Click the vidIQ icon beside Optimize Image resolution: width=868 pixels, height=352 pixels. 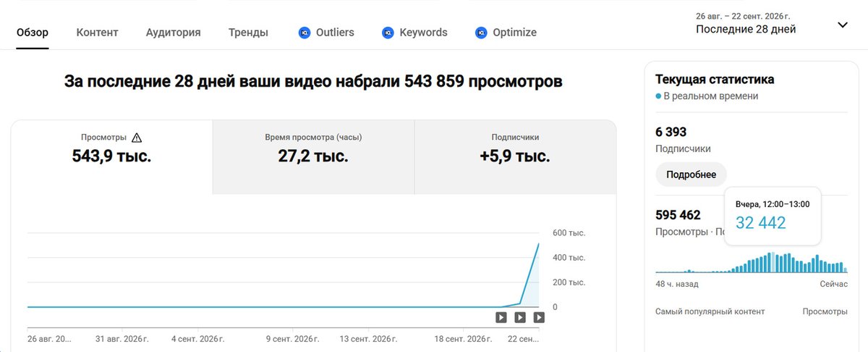tap(481, 33)
